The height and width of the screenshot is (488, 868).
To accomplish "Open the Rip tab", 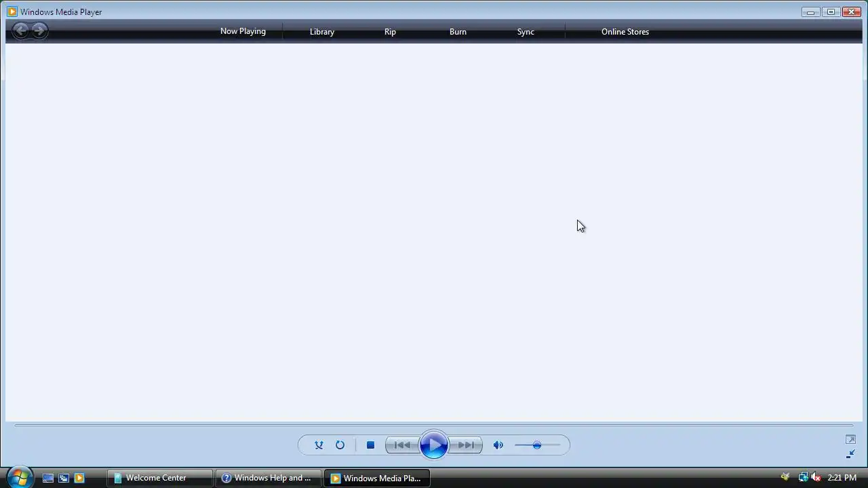I will 390,32.
